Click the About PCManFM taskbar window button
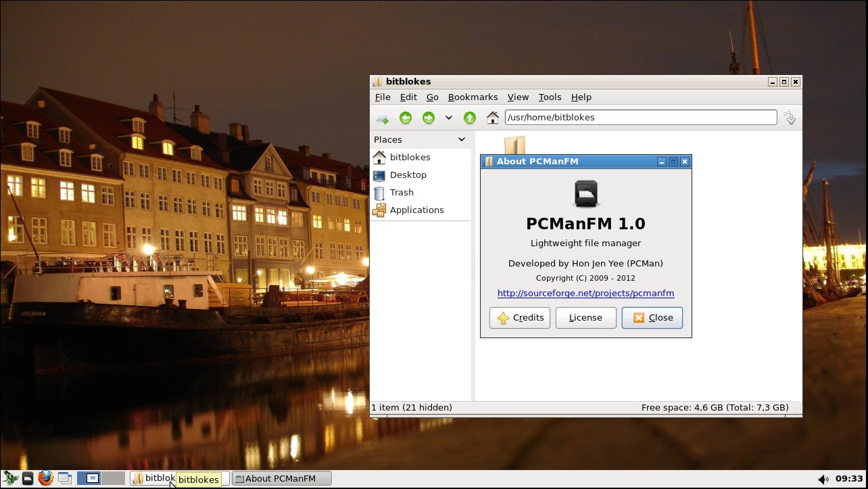This screenshot has width=868, height=489. tap(282, 478)
